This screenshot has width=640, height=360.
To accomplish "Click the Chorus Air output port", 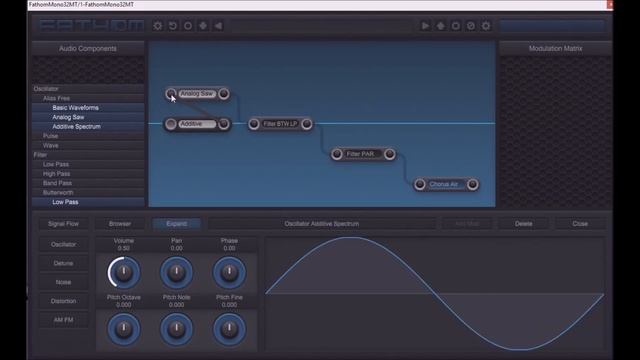I will tap(473, 184).
